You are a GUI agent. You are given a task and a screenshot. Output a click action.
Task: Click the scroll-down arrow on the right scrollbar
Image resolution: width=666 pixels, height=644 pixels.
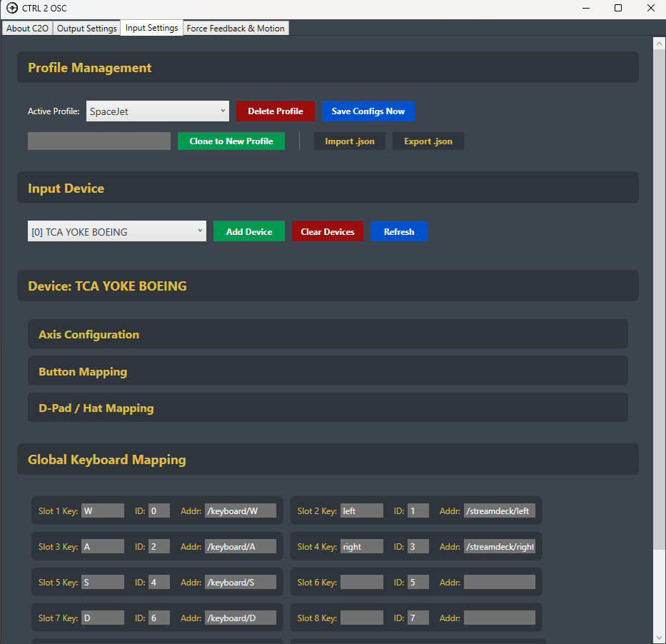tap(659, 636)
